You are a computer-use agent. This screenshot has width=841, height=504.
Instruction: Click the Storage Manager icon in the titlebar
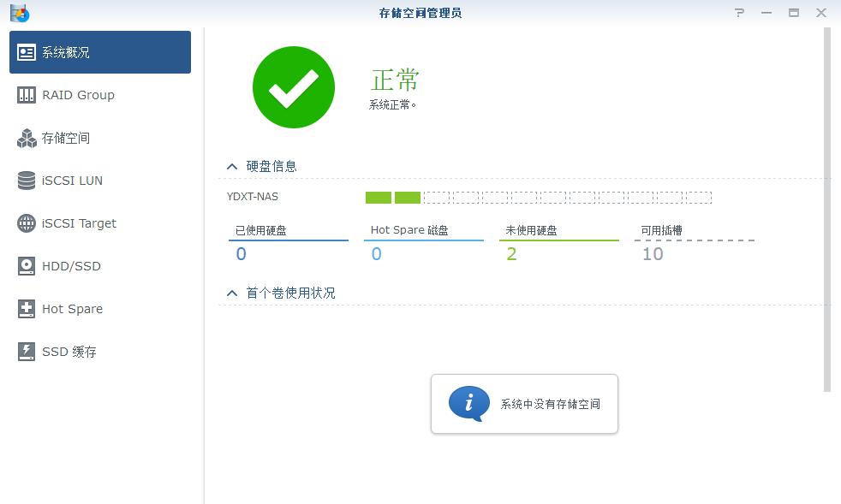pyautogui.click(x=19, y=13)
